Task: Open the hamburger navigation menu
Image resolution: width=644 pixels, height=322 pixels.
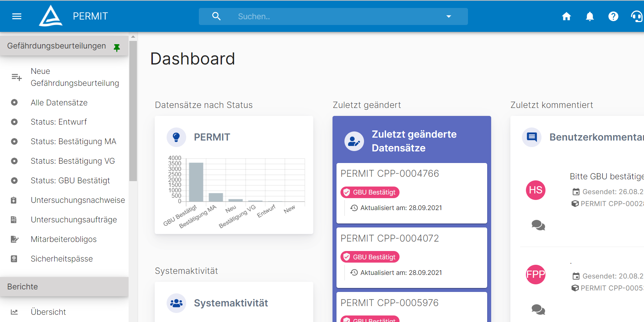Action: (x=17, y=16)
